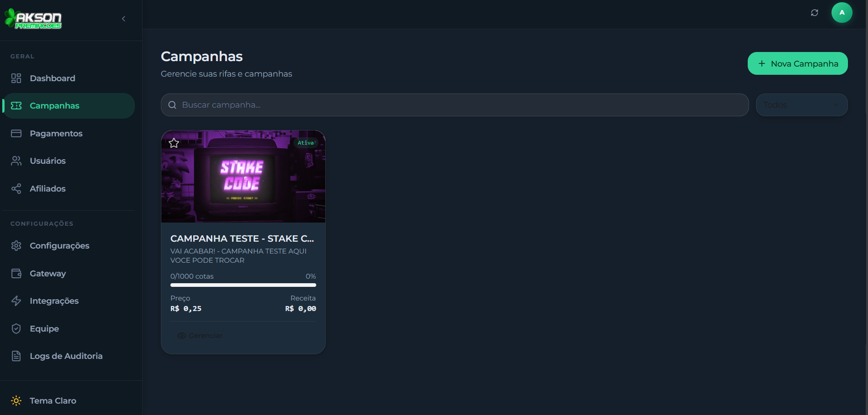The height and width of the screenshot is (415, 868).
Task: Open the Dashboard menu item
Action: [x=68, y=78]
